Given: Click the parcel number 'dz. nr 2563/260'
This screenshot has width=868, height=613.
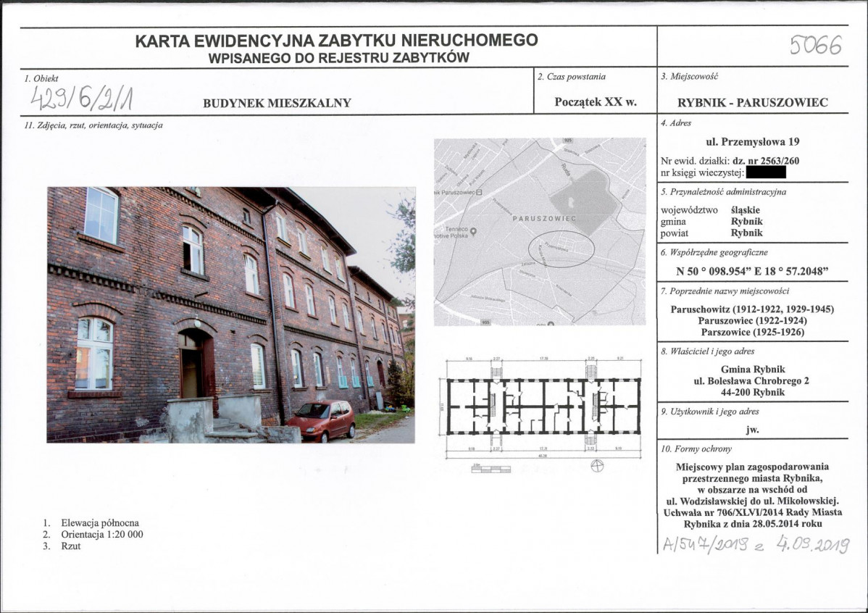Looking at the screenshot, I should pos(766,161).
